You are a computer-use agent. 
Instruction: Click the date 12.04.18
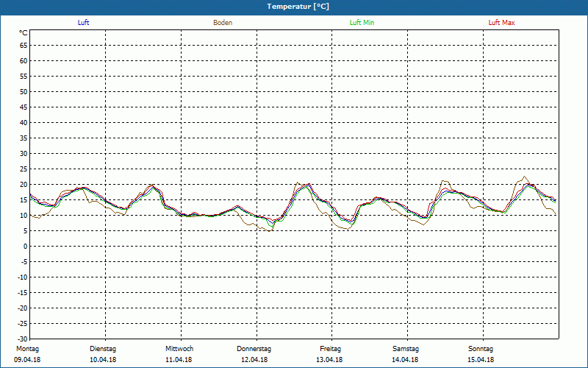click(254, 360)
